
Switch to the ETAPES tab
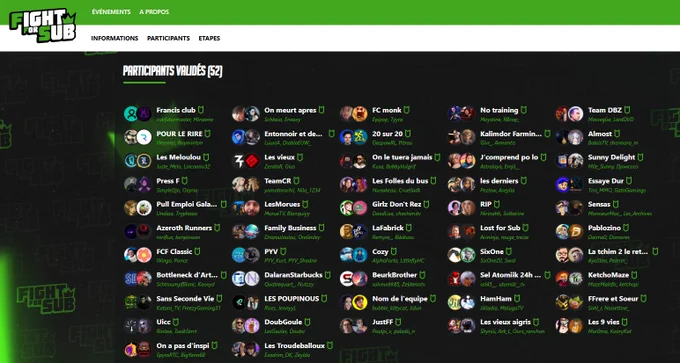pos(209,38)
